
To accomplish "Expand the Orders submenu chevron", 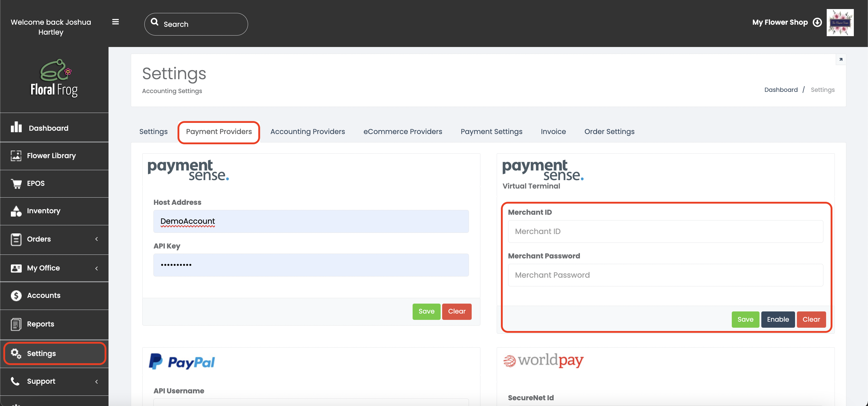I will coord(96,239).
